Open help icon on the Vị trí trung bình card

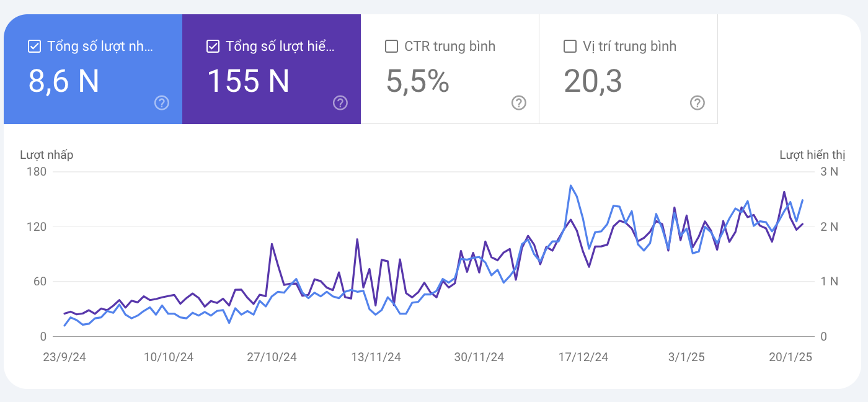[x=697, y=103]
